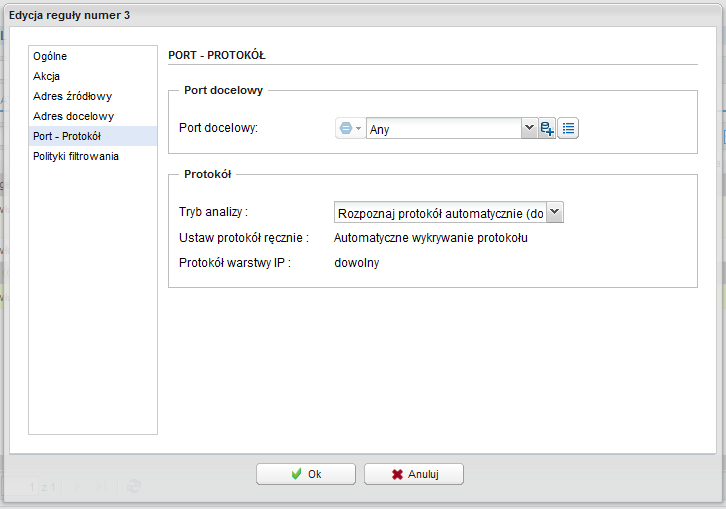Image resolution: width=726 pixels, height=509 pixels.
Task: Click the Tryb analizy label
Action: 213,212
